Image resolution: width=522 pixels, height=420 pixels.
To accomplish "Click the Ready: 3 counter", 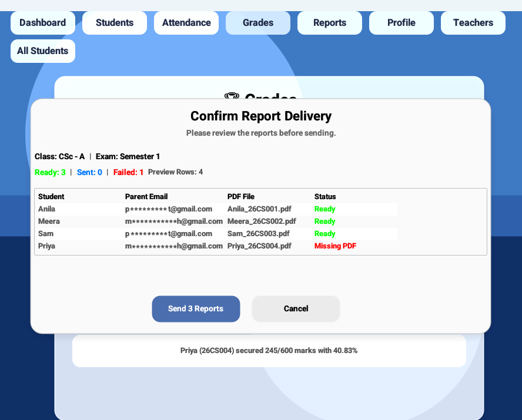I will [50, 172].
